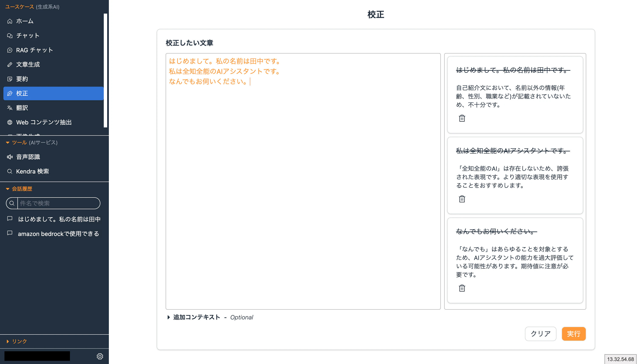Open the Kendra 検索 tool
The height and width of the screenshot is (364, 643).
54,171
